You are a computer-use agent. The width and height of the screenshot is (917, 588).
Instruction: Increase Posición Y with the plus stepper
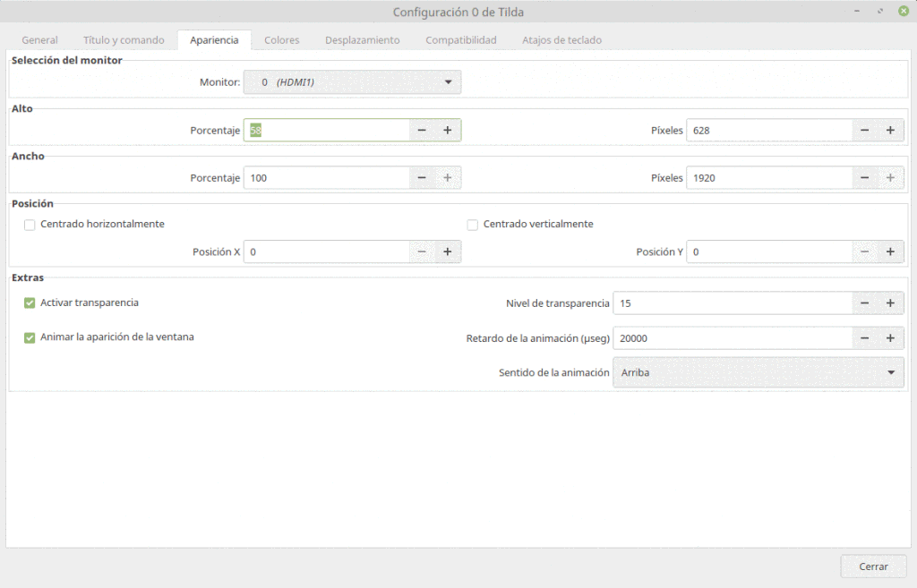point(890,251)
